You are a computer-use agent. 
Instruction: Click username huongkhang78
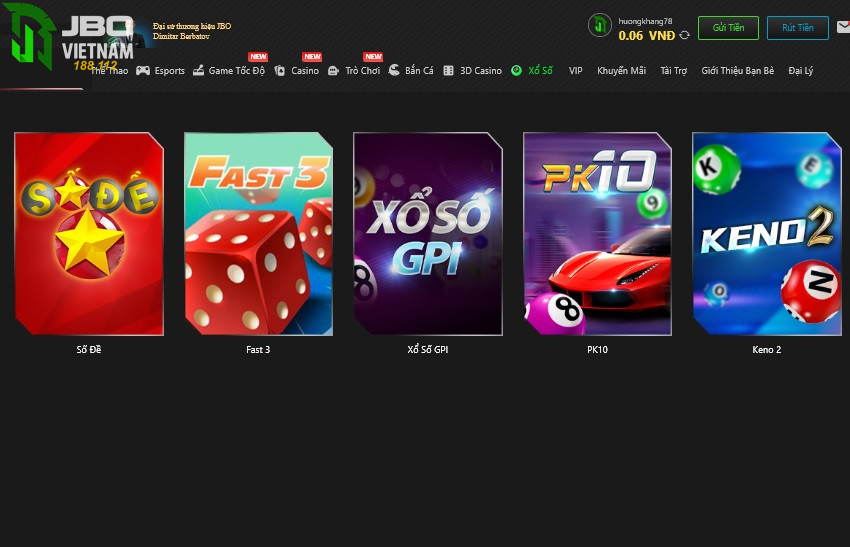coord(645,21)
